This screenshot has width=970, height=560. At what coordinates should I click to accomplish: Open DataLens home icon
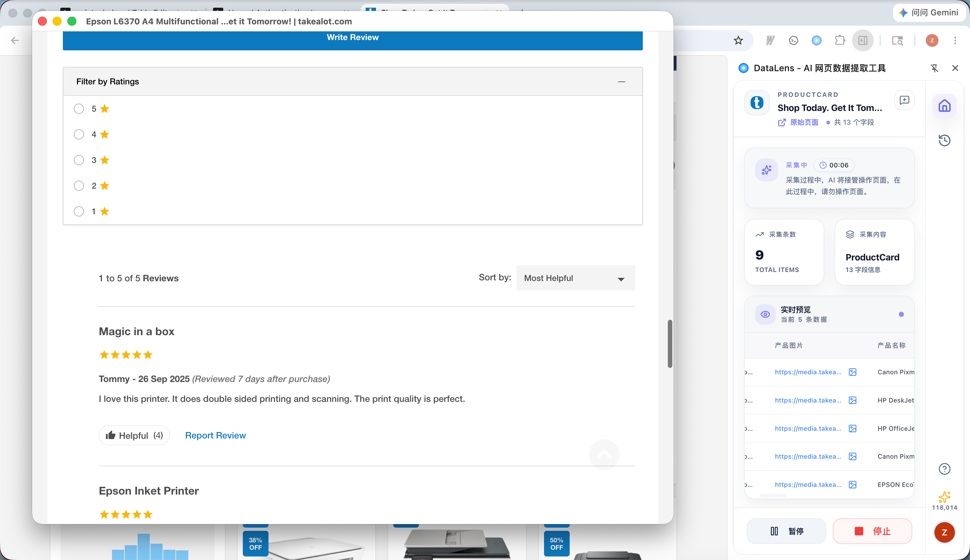click(x=944, y=106)
